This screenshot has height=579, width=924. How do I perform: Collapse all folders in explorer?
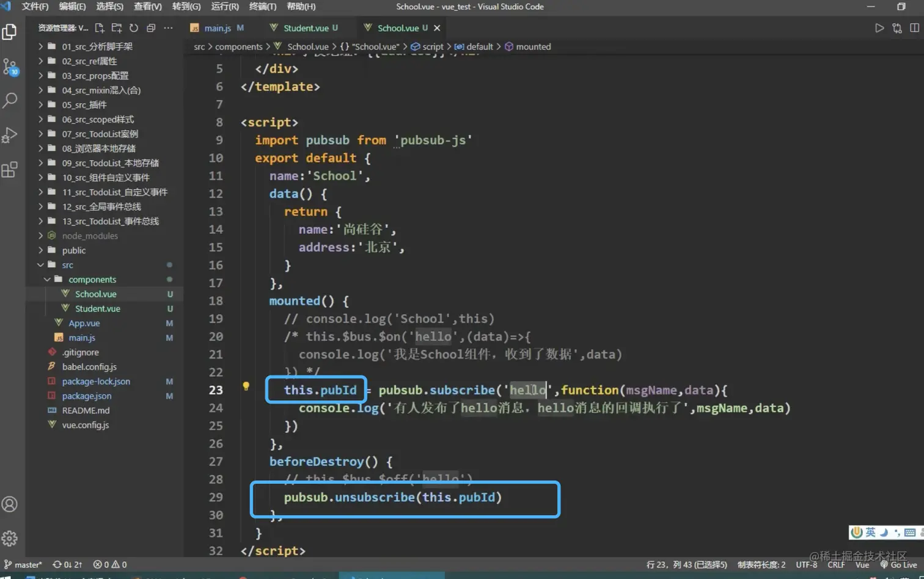click(x=151, y=28)
